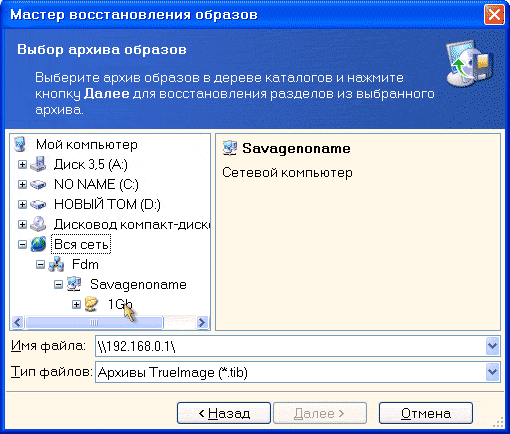Click the shared folder icon beside 1Gb
The height and width of the screenshot is (434, 510).
[x=92, y=304]
